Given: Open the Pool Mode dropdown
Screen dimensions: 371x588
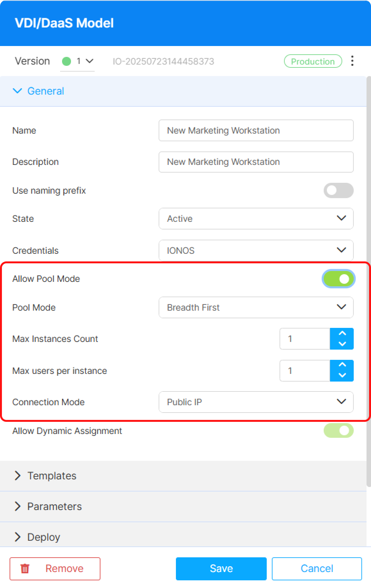Looking at the screenshot, I should point(256,307).
